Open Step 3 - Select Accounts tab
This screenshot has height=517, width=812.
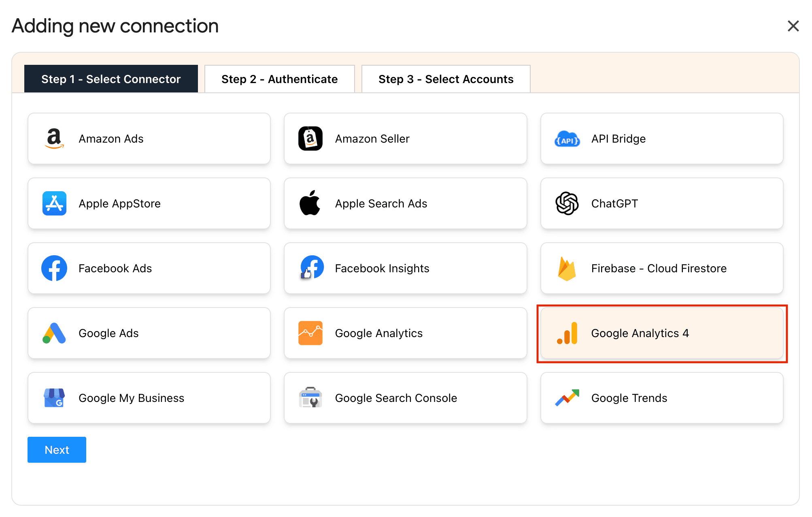[446, 79]
